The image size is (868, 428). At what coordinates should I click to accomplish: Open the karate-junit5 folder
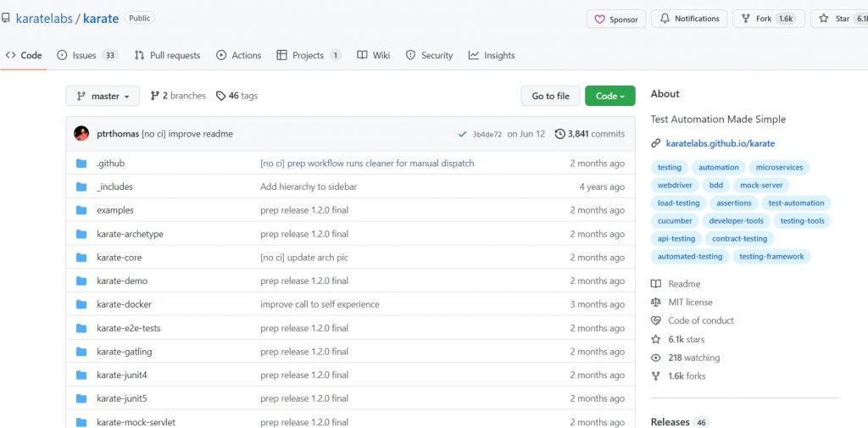click(x=122, y=398)
